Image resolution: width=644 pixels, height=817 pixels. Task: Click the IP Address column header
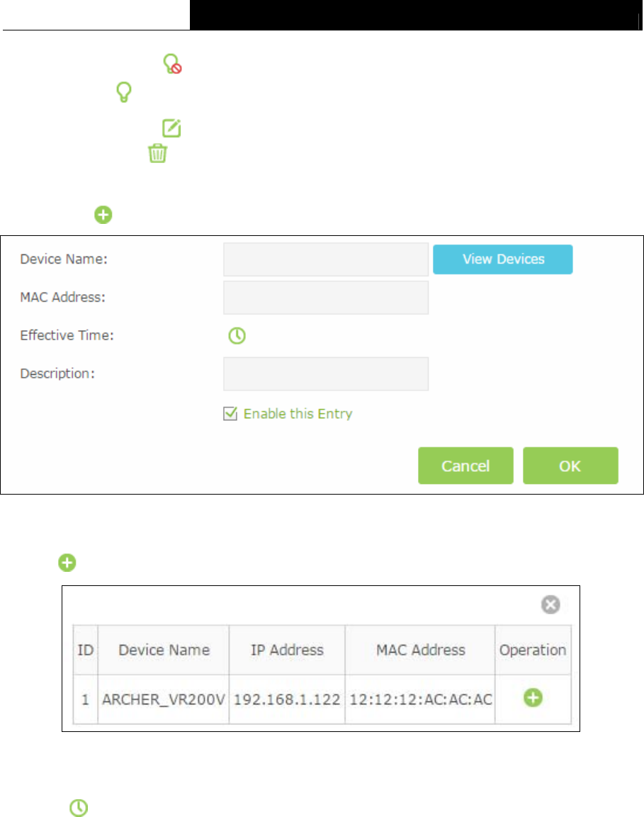coord(287,650)
